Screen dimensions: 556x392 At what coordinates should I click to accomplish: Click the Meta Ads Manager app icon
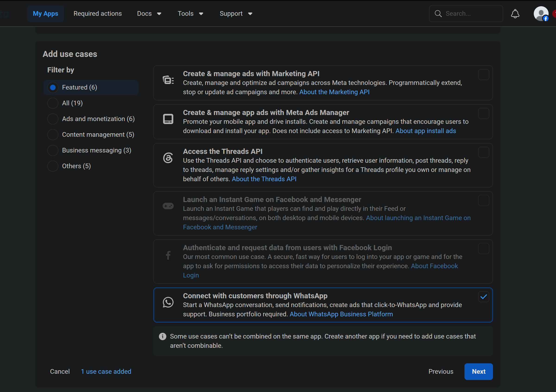pyautogui.click(x=168, y=119)
